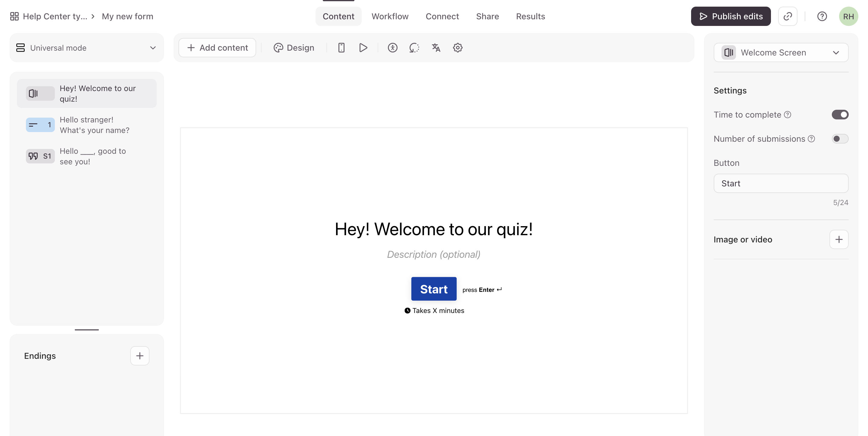The width and height of the screenshot is (868, 436).
Task: Click the welcome heading text in preview
Action: [434, 229]
